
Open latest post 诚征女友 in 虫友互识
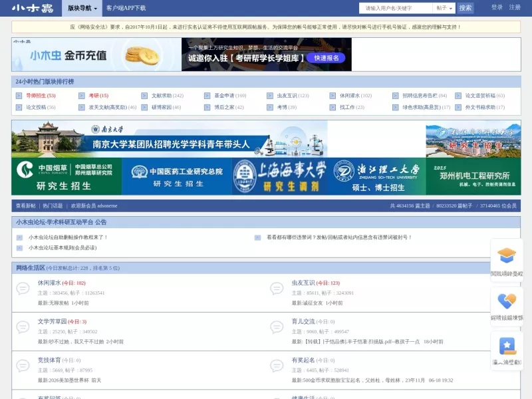coord(313,303)
